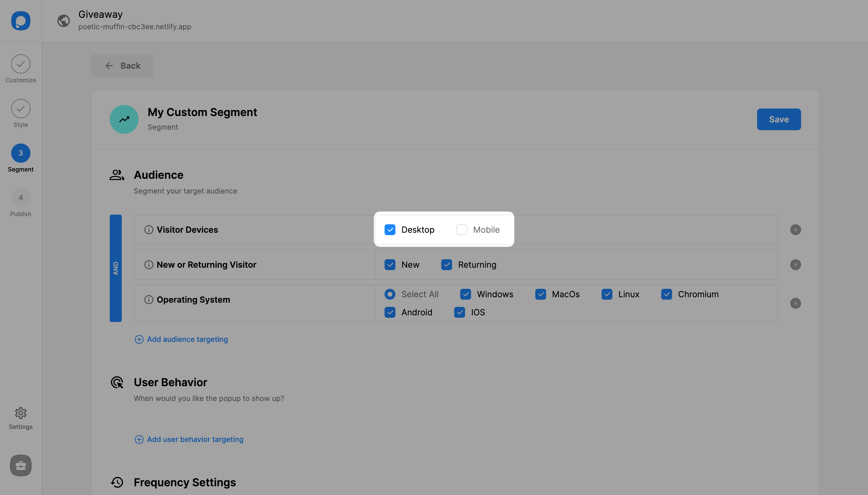Expand the Visitor Devices info tooltip
This screenshot has width=868, height=495.
click(149, 229)
